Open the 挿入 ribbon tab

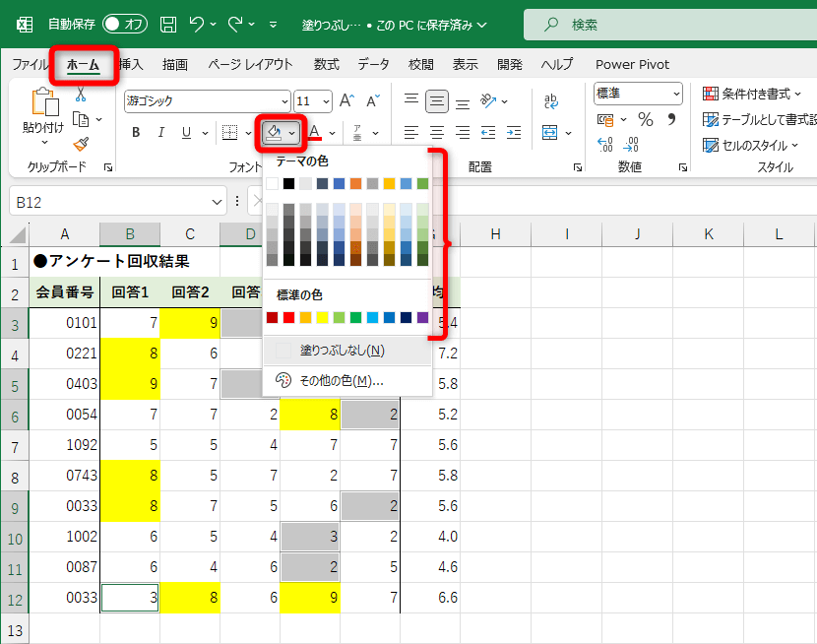tap(130, 64)
